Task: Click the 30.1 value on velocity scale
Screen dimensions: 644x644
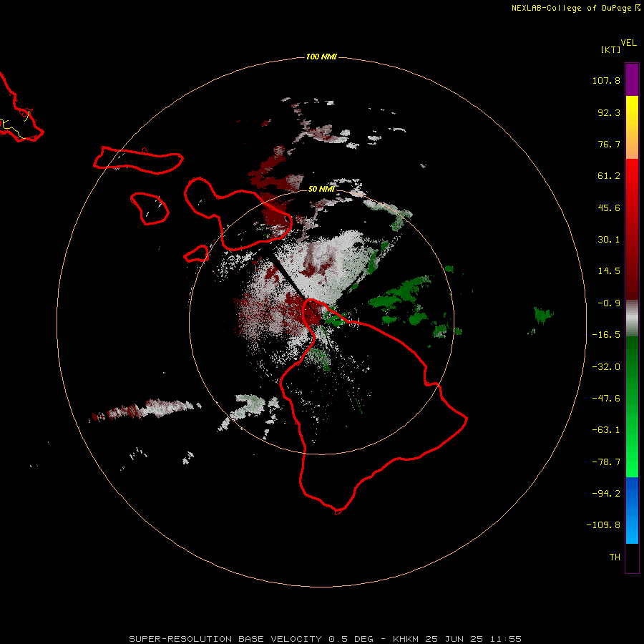Action: (x=609, y=240)
